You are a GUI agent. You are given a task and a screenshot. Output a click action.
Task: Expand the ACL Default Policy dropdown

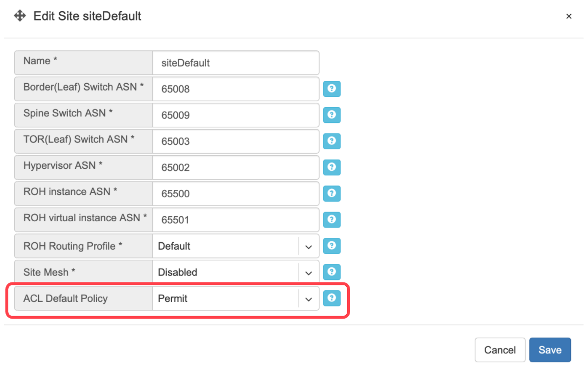coord(308,299)
